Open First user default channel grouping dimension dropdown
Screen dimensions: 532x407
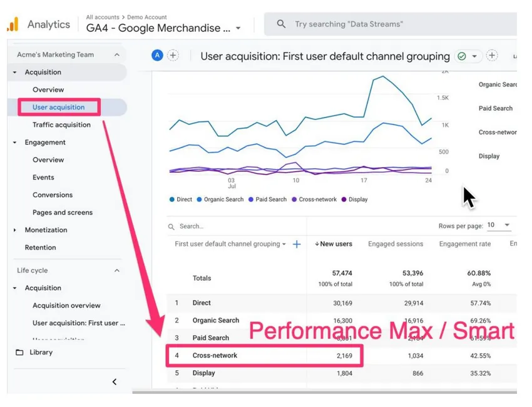point(230,244)
